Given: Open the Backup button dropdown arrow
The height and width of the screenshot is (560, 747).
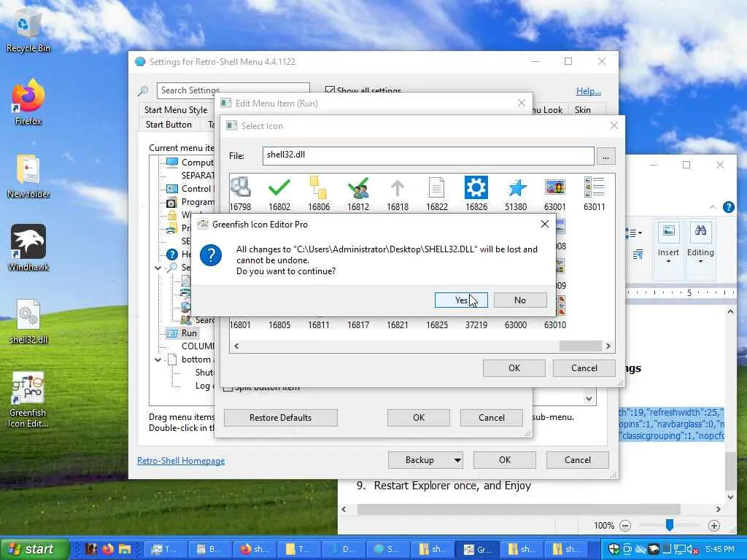Looking at the screenshot, I should pyautogui.click(x=457, y=460).
